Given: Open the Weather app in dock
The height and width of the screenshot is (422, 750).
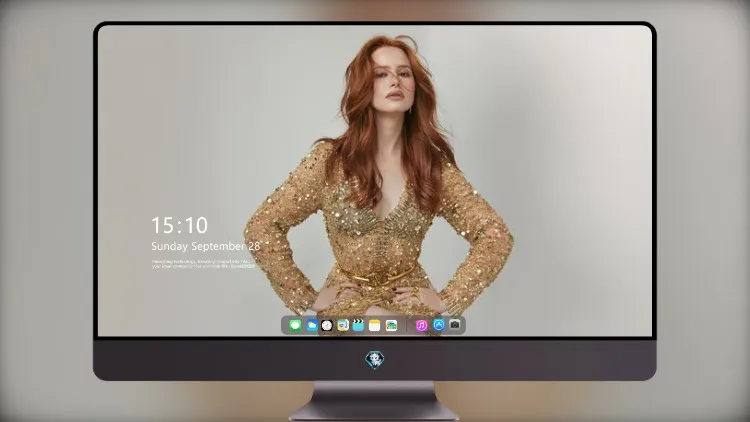Looking at the screenshot, I should (x=311, y=325).
